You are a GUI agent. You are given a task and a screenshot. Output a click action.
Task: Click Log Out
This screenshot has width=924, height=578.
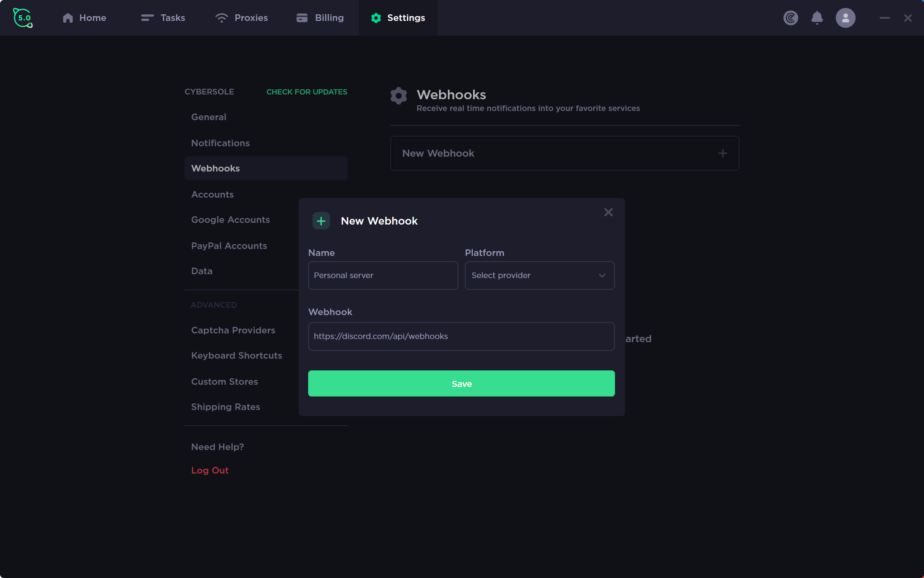click(210, 470)
